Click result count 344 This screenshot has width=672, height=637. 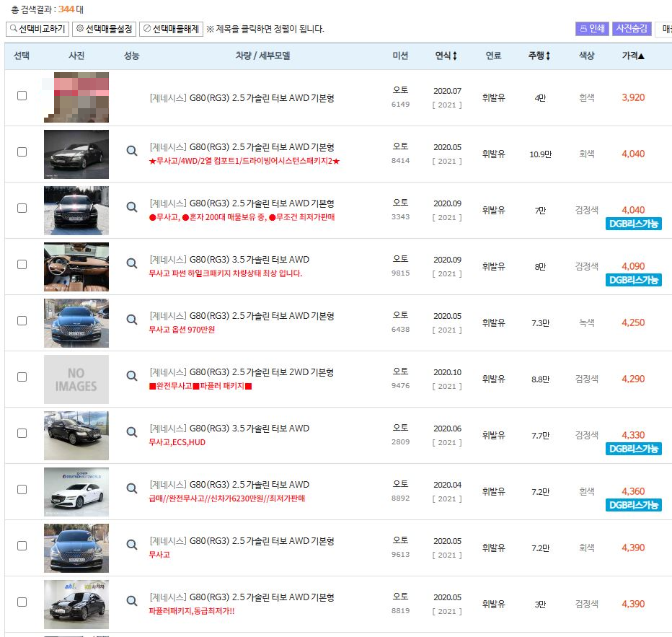(66, 9)
